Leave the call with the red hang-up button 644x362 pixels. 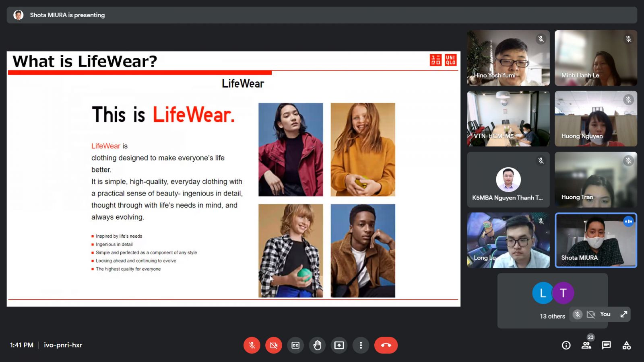[386, 345]
